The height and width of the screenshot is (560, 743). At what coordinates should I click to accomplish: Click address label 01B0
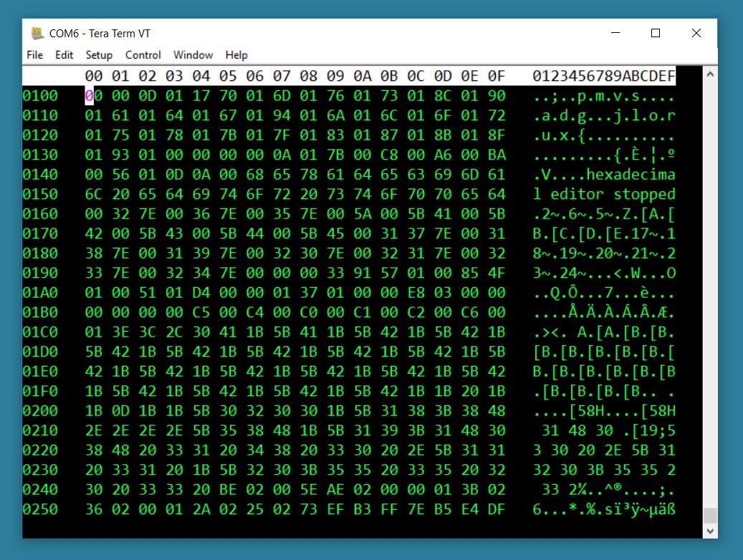(x=40, y=313)
